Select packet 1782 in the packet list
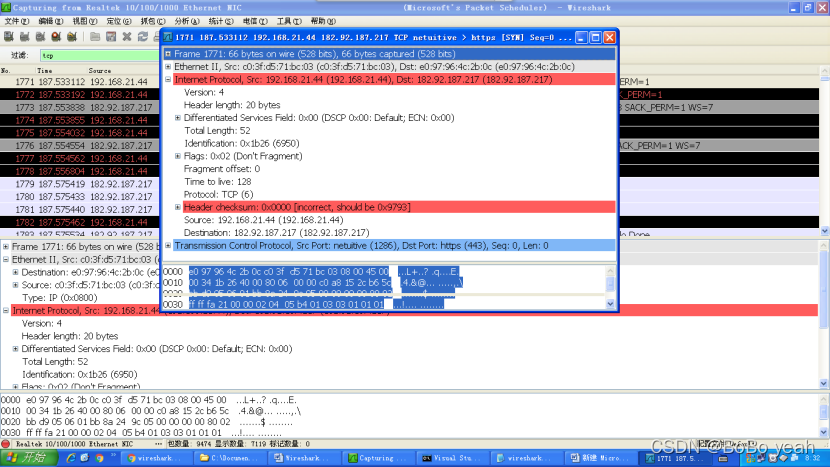Screen dimensions: 830x467 coord(410,222)
